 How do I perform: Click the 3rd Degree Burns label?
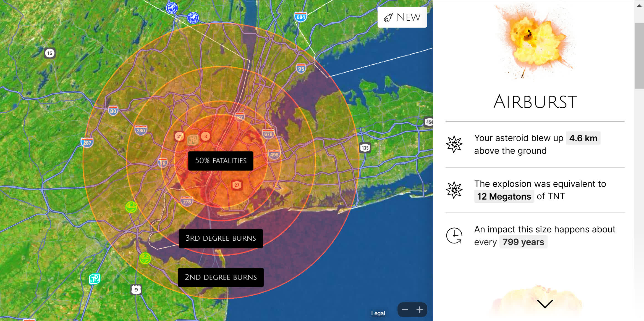point(221,238)
